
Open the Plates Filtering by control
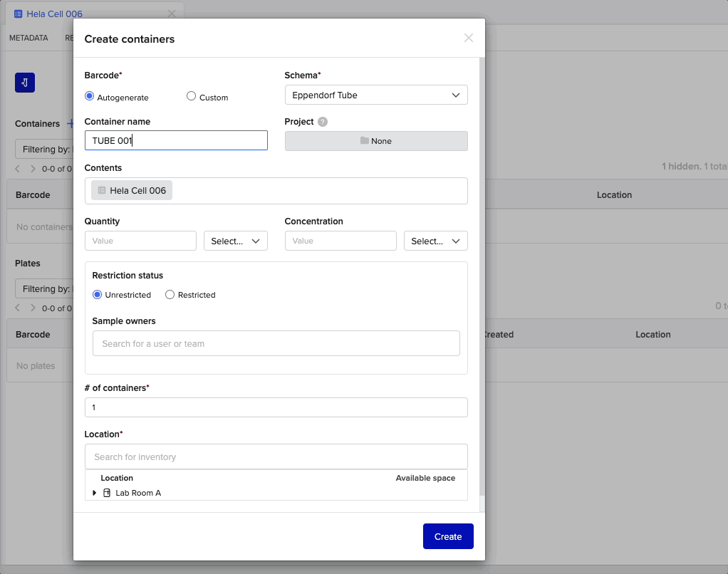[45, 288]
